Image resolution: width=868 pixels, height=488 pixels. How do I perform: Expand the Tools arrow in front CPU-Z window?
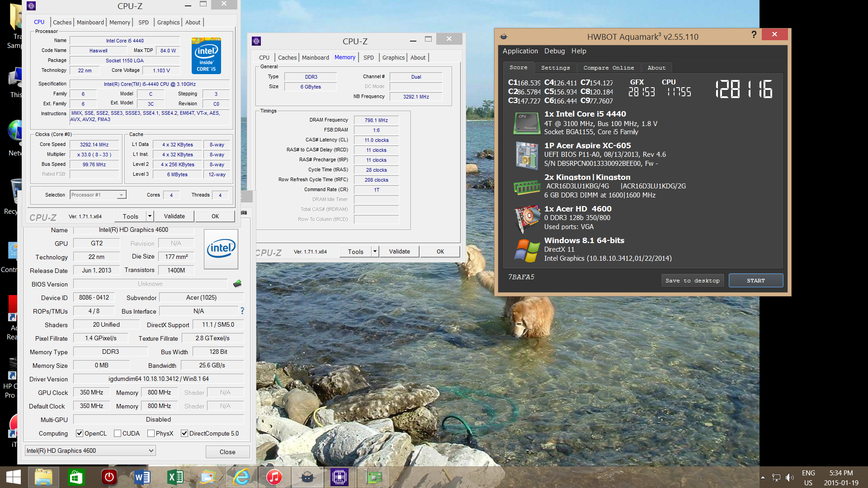[150, 216]
